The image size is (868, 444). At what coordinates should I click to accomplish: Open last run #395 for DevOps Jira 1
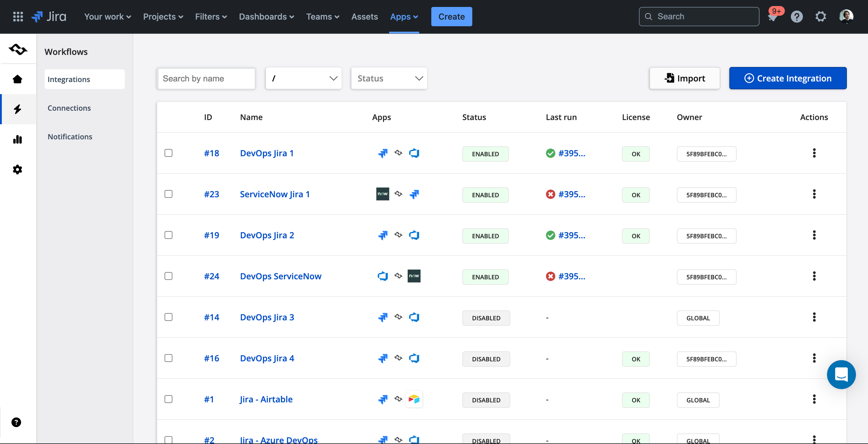pyautogui.click(x=571, y=153)
